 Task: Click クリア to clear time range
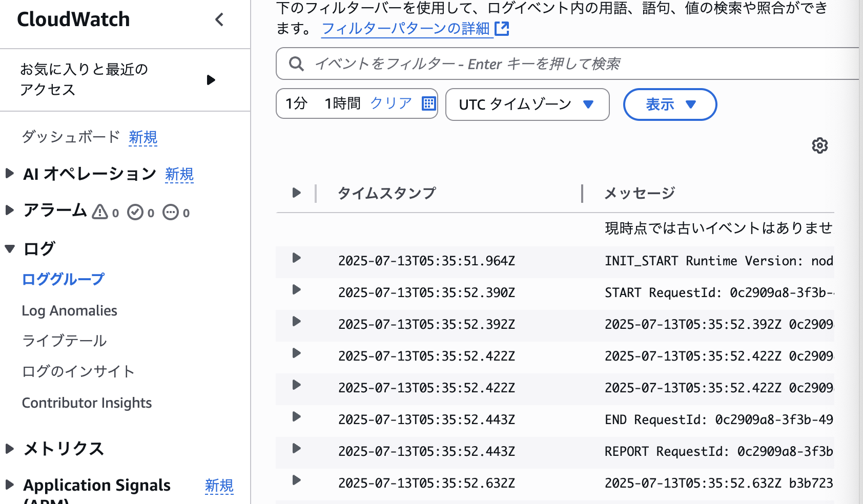coord(391,103)
